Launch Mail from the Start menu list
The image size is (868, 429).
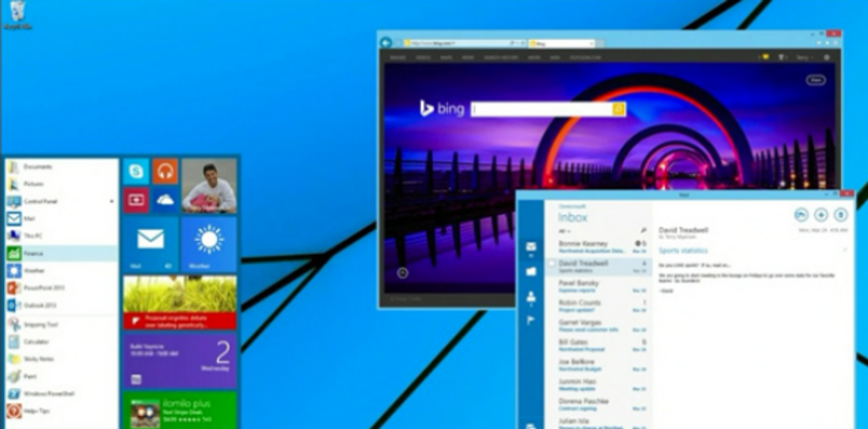click(x=62, y=219)
